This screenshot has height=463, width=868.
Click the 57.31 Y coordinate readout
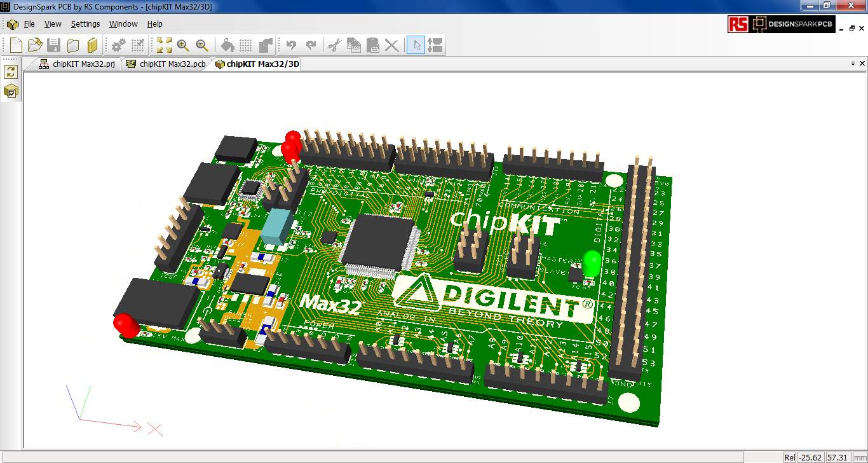(x=838, y=457)
